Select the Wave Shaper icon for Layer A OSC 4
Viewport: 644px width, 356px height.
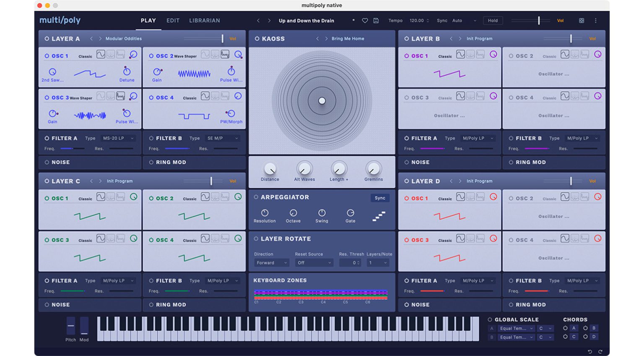coord(225,96)
